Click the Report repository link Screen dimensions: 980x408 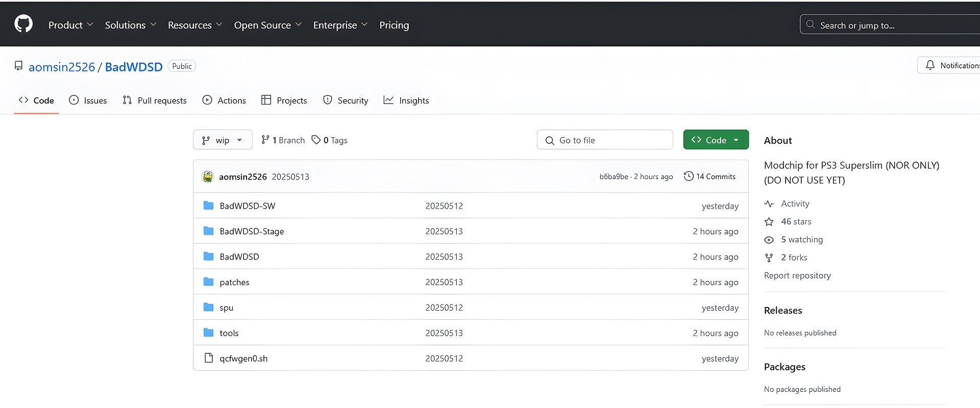coord(797,275)
